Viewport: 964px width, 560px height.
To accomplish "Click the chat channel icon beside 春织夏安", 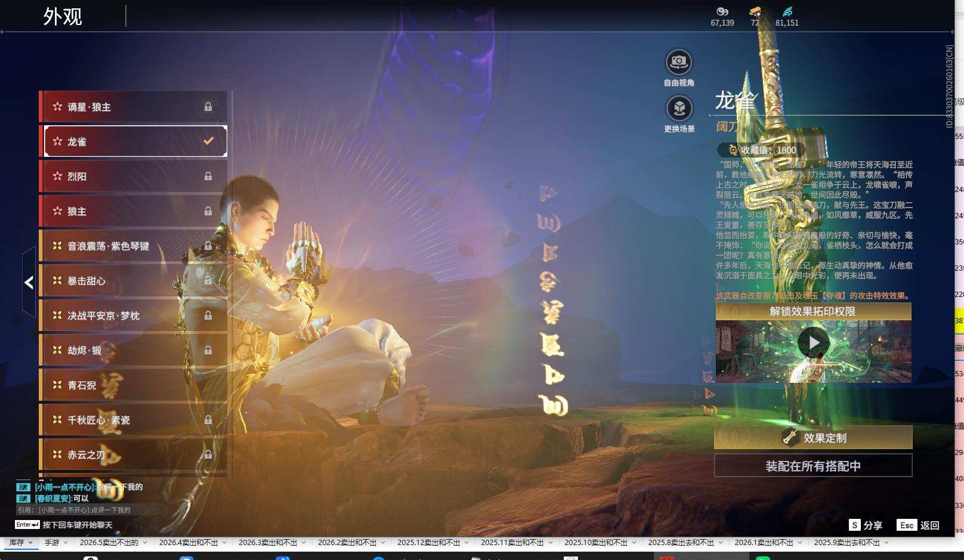I will 23,499.
